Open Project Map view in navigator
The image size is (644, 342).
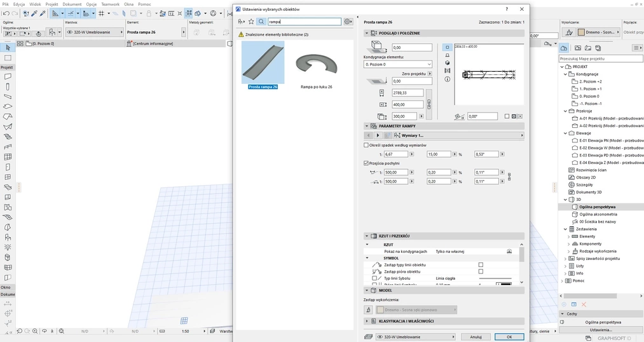[564, 48]
